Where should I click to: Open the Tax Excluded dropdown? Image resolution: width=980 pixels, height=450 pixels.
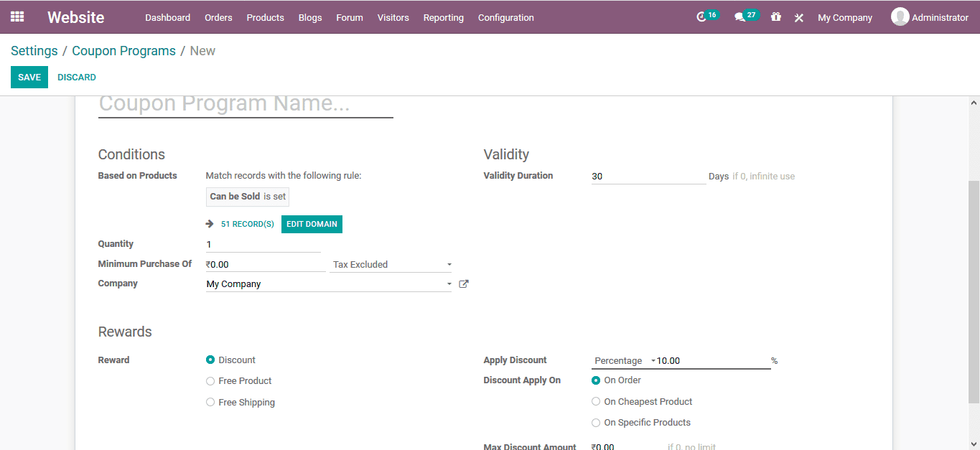391,264
